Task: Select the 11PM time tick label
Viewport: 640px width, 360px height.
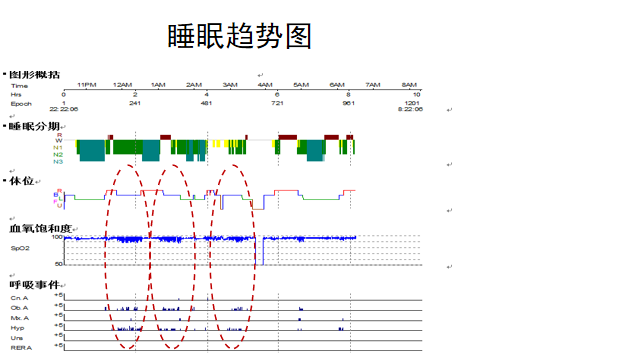Action: coord(87,85)
